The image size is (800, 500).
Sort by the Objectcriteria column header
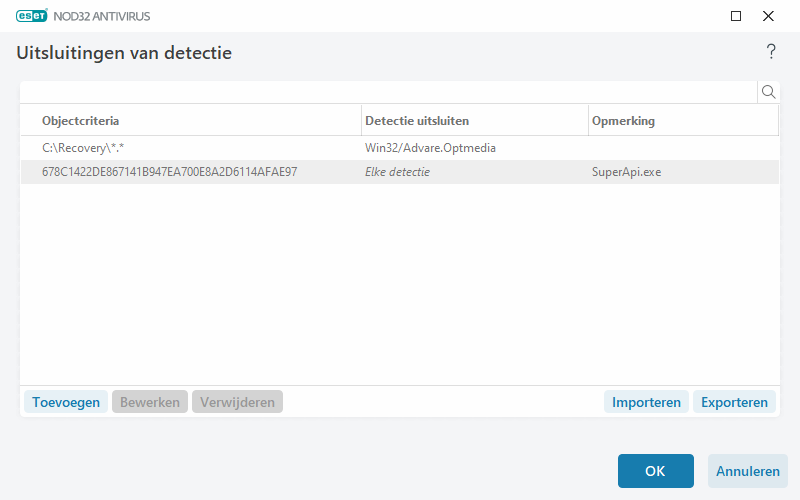190,121
